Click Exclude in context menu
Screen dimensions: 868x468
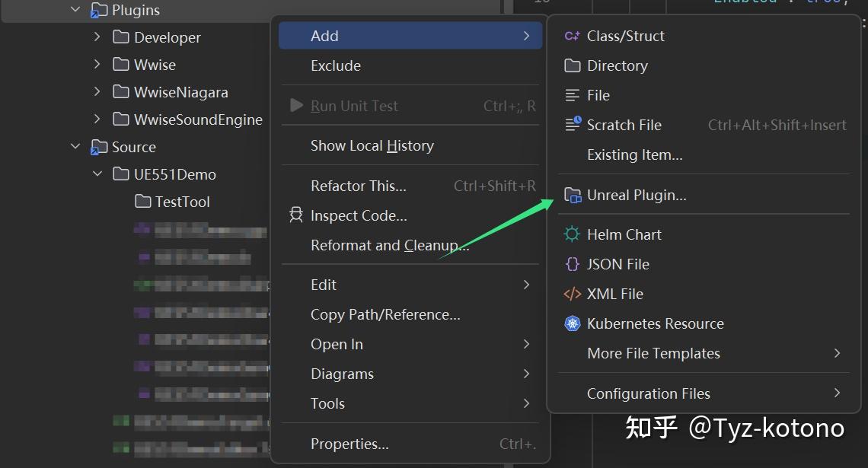(335, 65)
